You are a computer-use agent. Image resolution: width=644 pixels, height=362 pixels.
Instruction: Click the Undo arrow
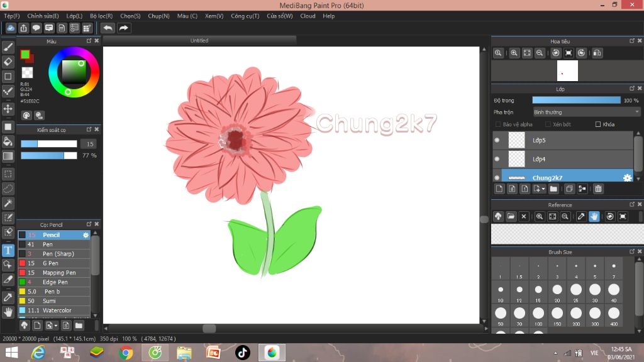tap(108, 28)
